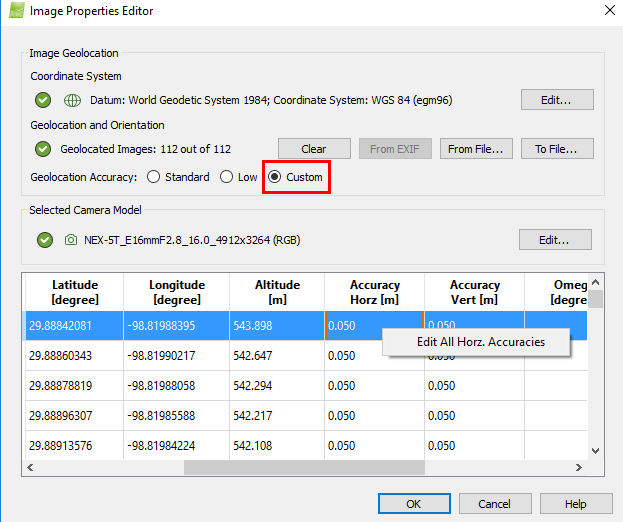
Task: Click the Altitude cell showing 542.647
Action: click(x=275, y=355)
